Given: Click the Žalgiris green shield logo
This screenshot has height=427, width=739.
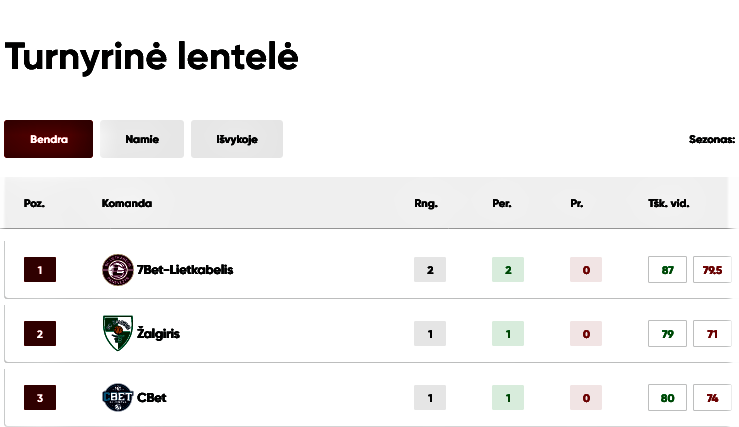Looking at the screenshot, I should 118,333.
